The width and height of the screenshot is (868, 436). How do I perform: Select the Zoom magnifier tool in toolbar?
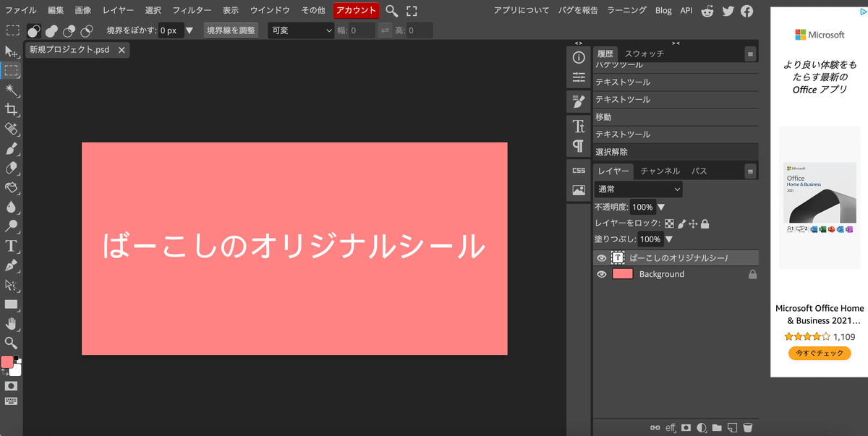[x=11, y=343]
